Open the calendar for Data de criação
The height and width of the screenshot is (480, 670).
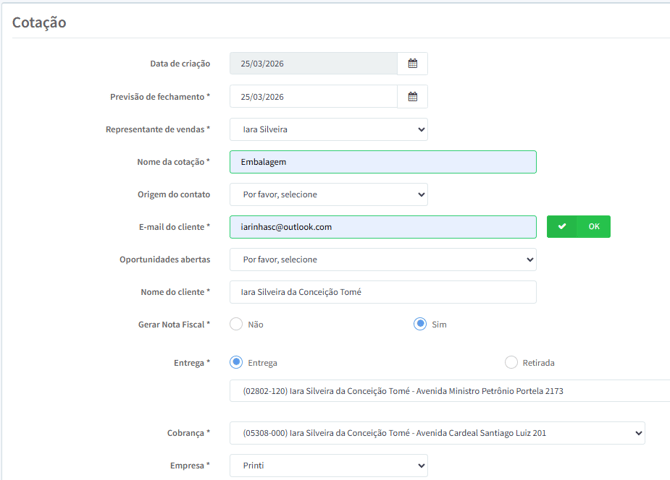412,64
